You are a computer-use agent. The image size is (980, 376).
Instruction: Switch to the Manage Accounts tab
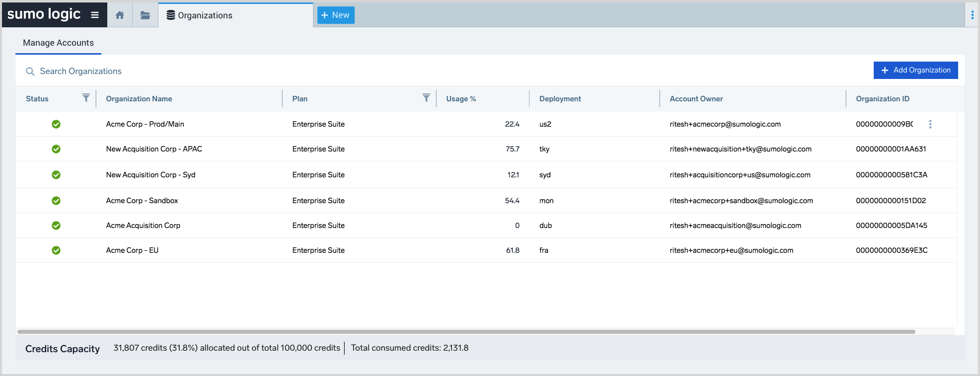(58, 43)
